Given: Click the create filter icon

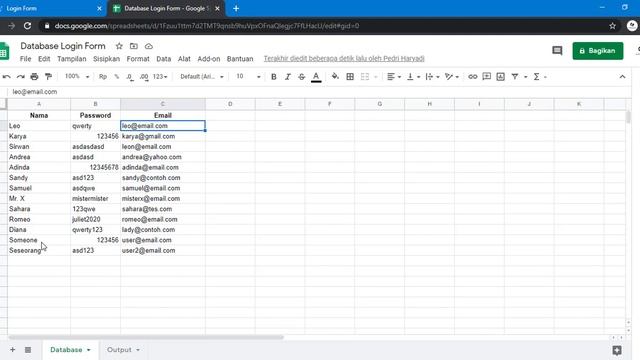Looking at the screenshot, I should coord(515,77).
